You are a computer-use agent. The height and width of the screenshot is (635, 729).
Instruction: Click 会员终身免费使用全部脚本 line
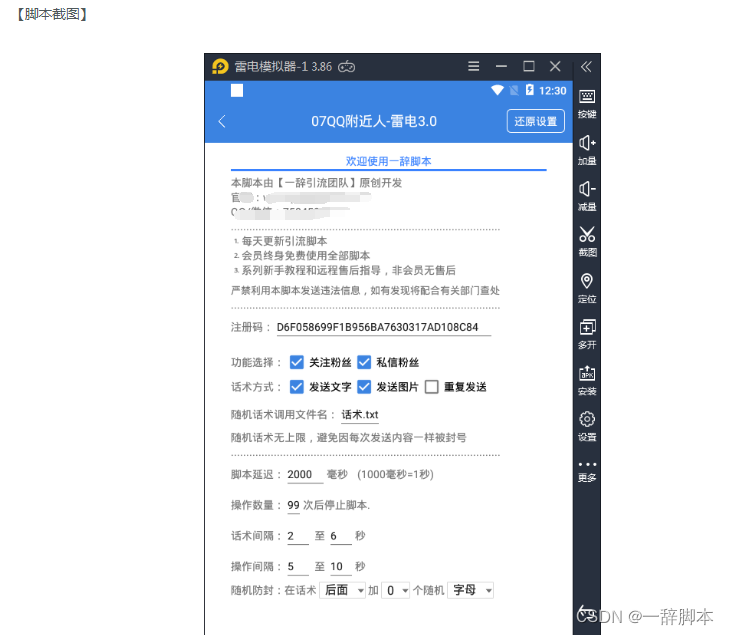pos(305,256)
